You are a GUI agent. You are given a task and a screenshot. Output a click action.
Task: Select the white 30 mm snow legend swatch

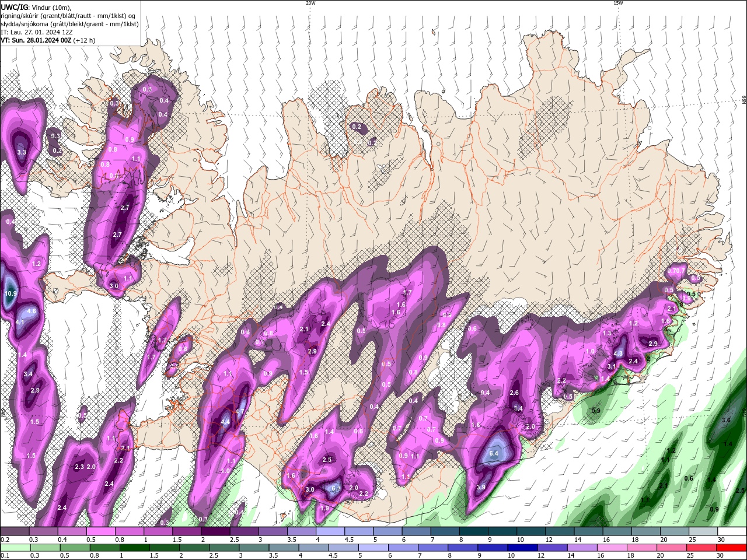[732, 531]
